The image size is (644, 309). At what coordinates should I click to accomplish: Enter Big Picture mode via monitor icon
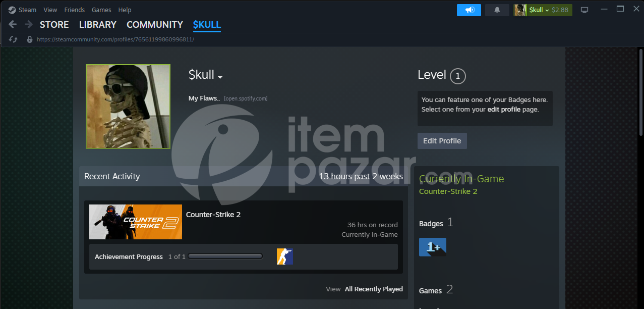584,10
